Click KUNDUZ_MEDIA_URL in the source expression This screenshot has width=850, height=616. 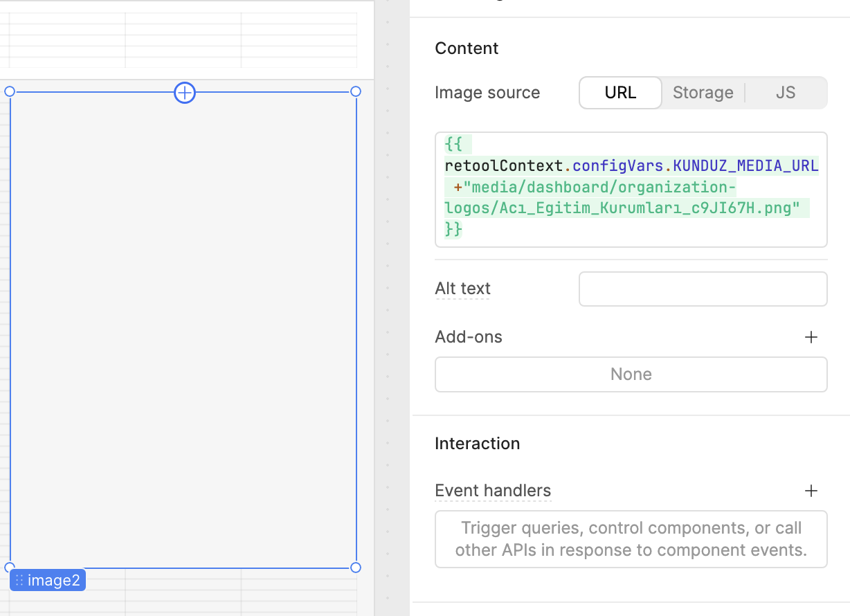(745, 166)
